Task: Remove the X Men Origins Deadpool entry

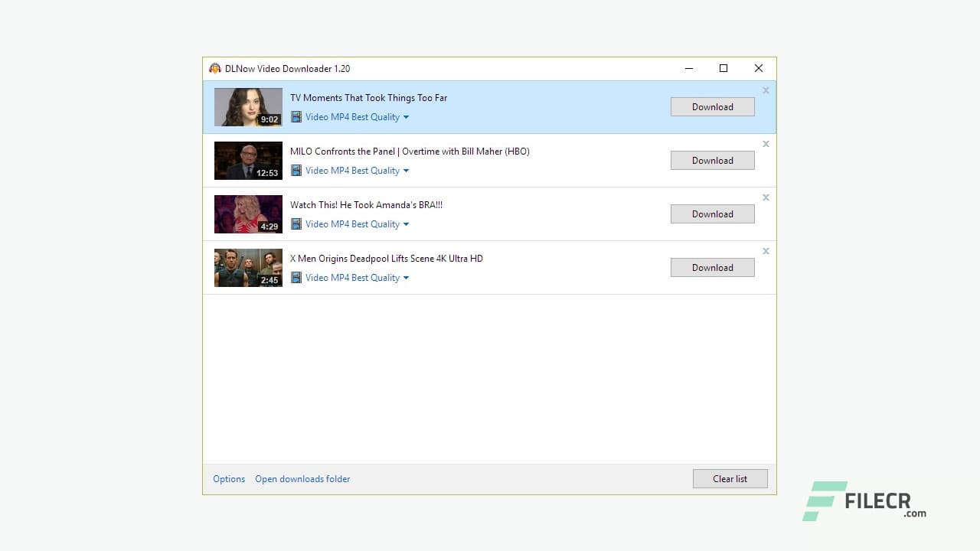Action: click(766, 251)
